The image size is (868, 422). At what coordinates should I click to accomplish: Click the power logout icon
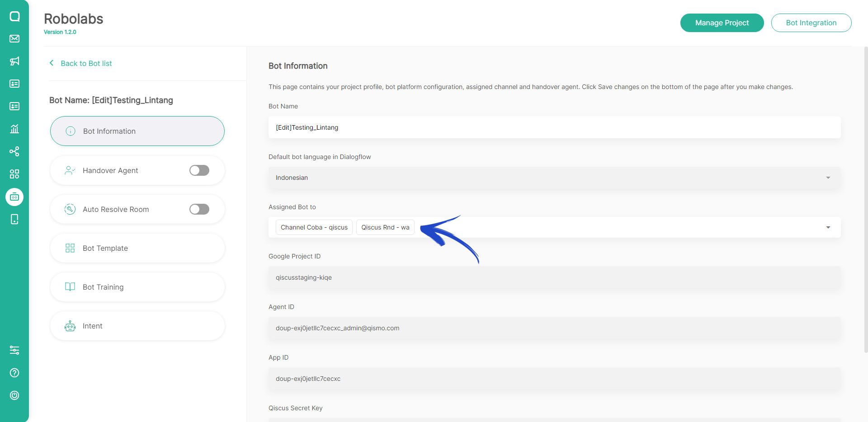click(x=14, y=395)
